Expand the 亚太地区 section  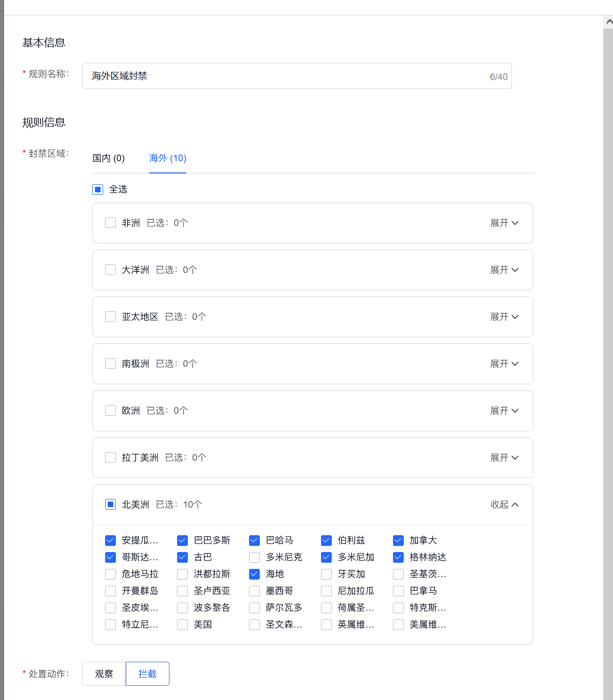pyautogui.click(x=504, y=317)
